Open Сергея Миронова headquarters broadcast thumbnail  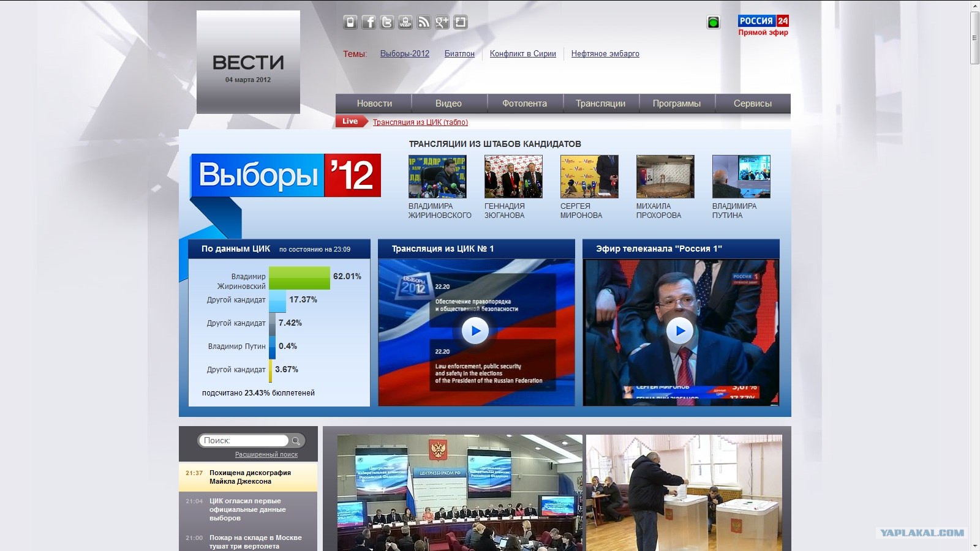coord(589,176)
